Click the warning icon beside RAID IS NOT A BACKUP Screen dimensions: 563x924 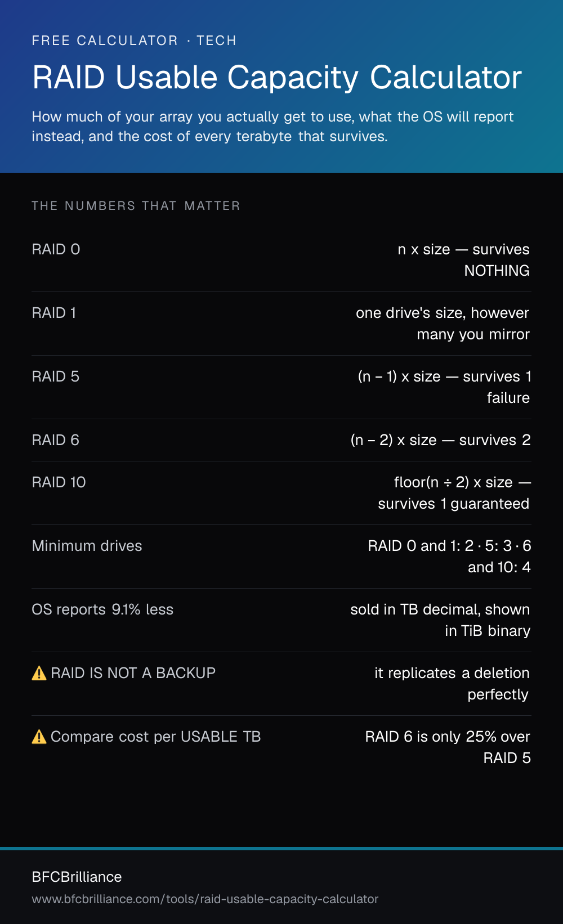click(39, 673)
